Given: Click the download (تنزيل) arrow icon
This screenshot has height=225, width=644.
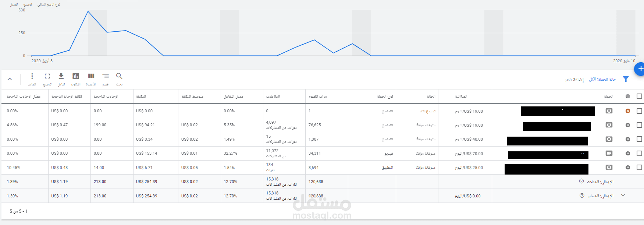Looking at the screenshot, I should [x=61, y=76].
